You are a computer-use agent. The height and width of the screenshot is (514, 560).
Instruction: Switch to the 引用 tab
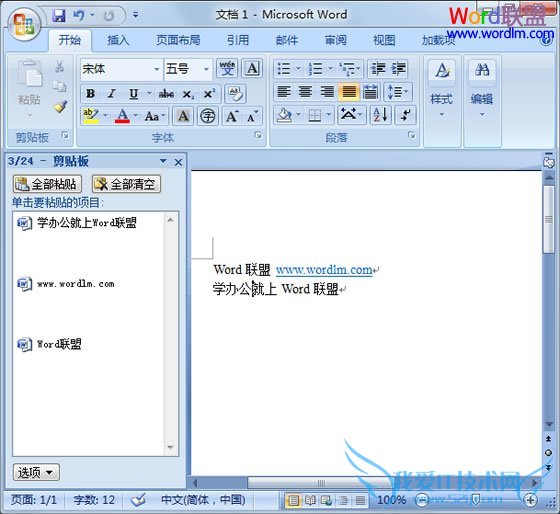pyautogui.click(x=238, y=40)
